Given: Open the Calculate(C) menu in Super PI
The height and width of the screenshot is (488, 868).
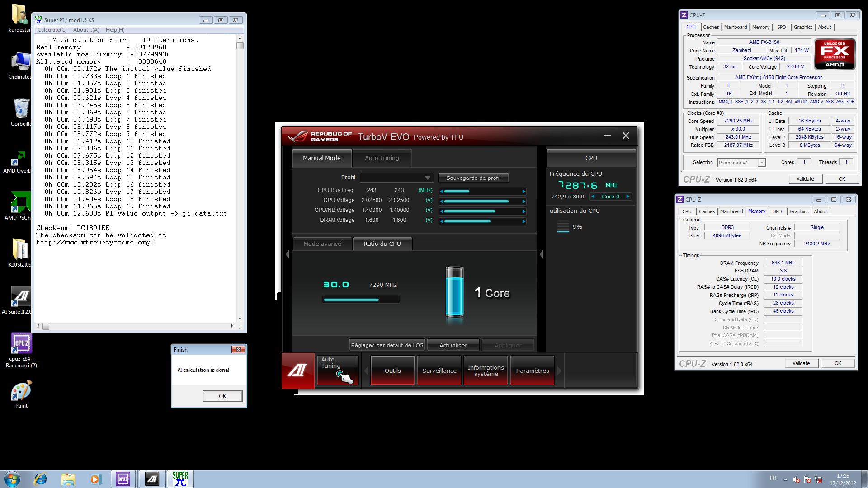Looking at the screenshot, I should pos(52,30).
